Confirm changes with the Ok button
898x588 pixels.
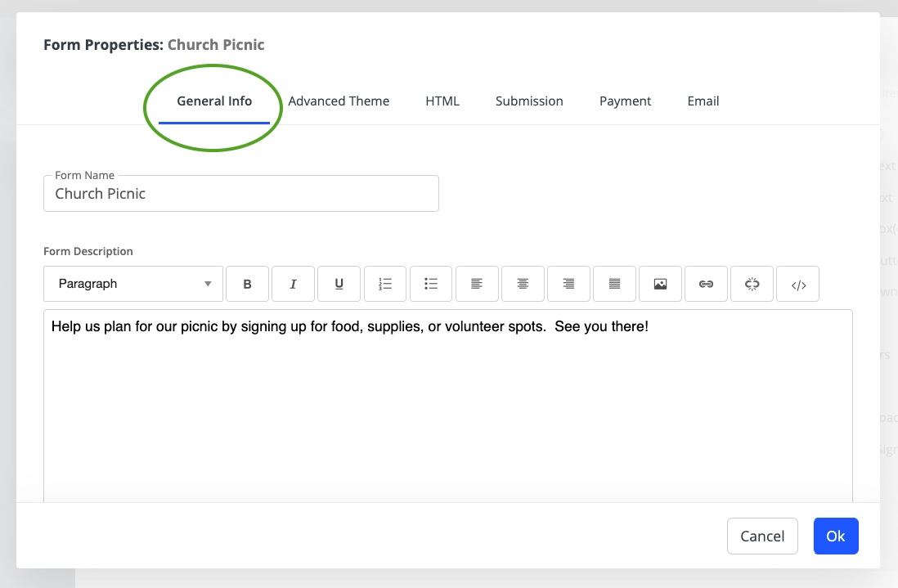(835, 536)
